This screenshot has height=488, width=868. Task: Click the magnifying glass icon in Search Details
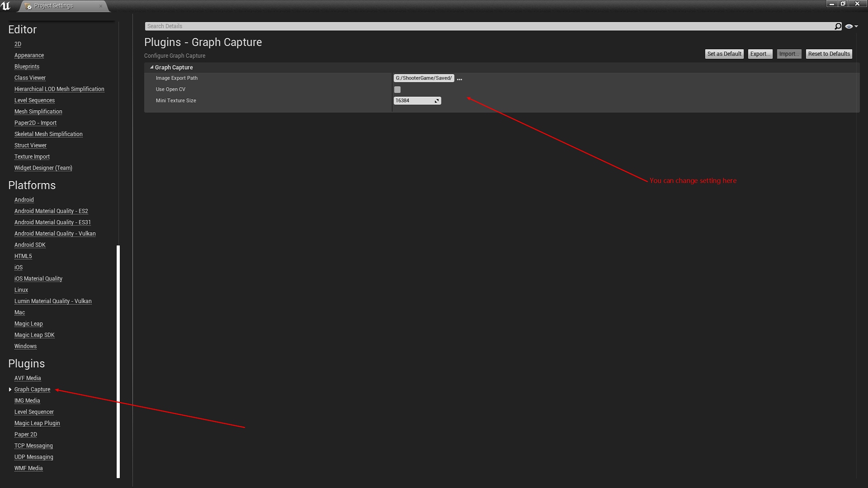click(x=838, y=26)
